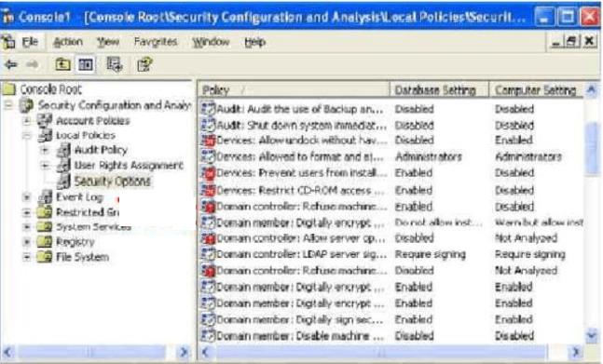Click the tree pane scroll left arrow
Image resolution: width=603 pixels, height=364 pixels.
click(x=8, y=352)
